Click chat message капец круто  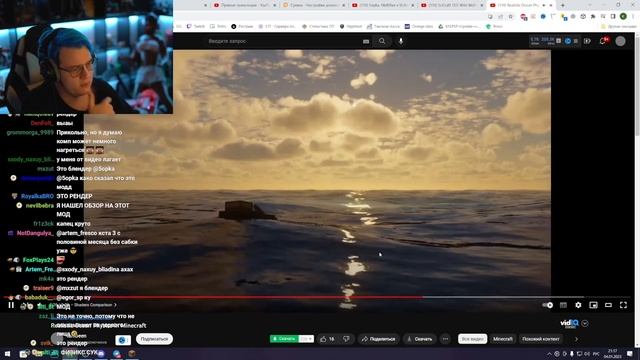pyautogui.click(x=73, y=224)
